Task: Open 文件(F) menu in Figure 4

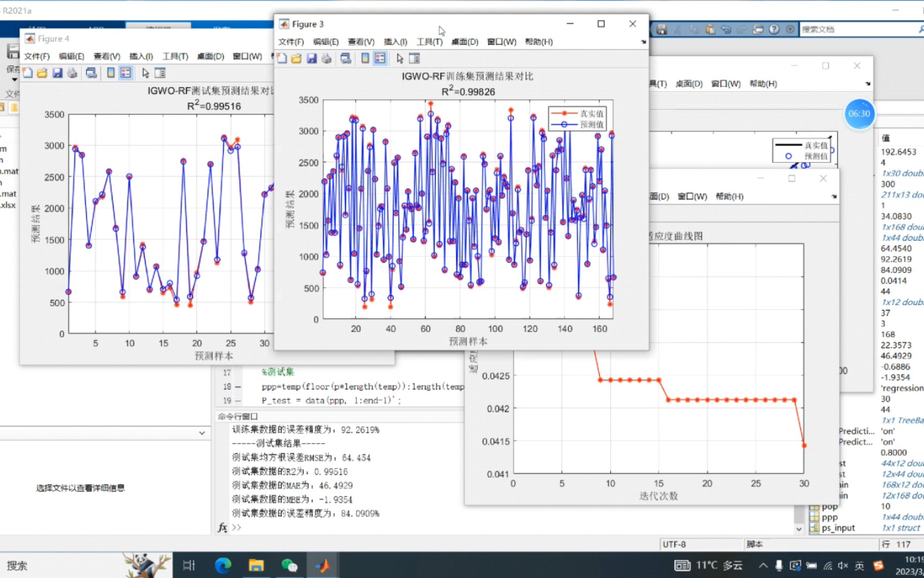Action: tap(36, 56)
